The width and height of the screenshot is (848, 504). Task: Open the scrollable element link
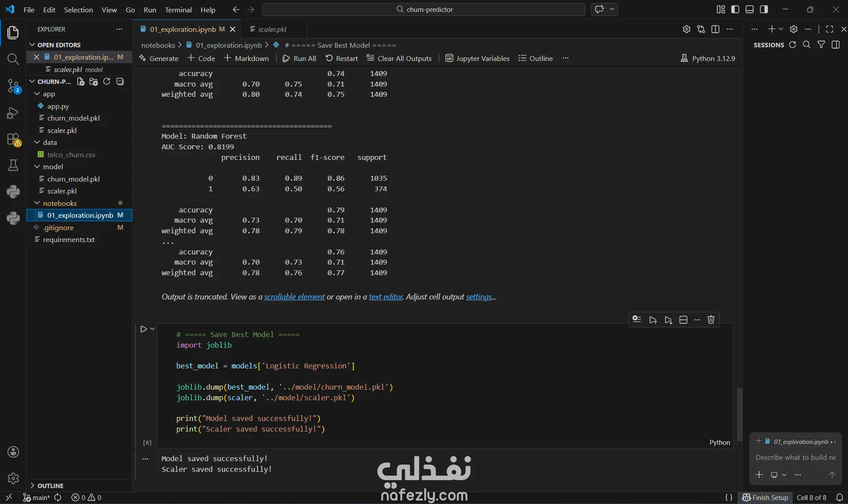pos(294,297)
